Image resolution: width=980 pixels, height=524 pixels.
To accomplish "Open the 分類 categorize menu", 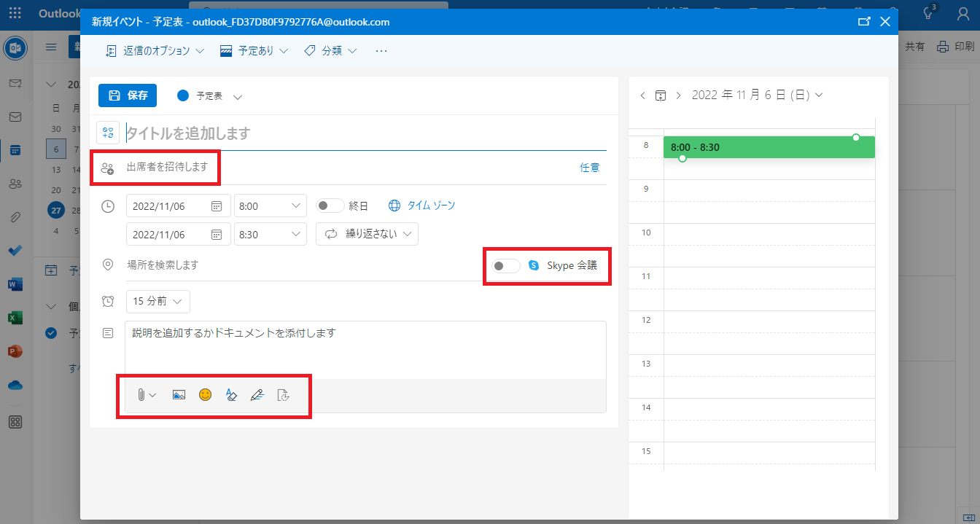I will coord(330,51).
